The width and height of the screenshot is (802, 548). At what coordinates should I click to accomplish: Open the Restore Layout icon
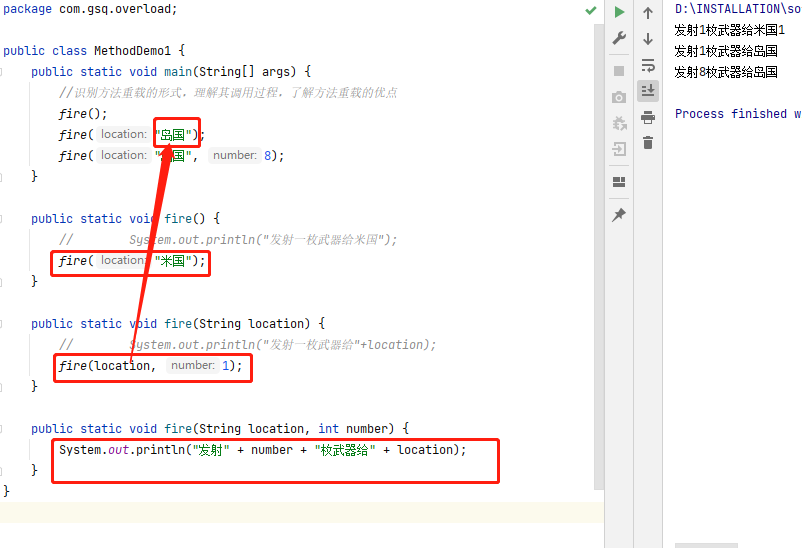(619, 182)
